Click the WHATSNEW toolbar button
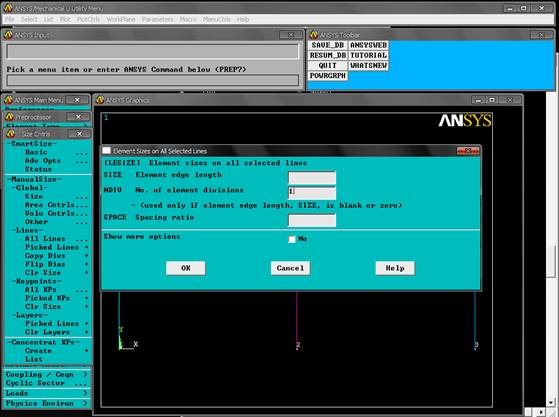Image resolution: width=559 pixels, height=417 pixels. point(368,66)
